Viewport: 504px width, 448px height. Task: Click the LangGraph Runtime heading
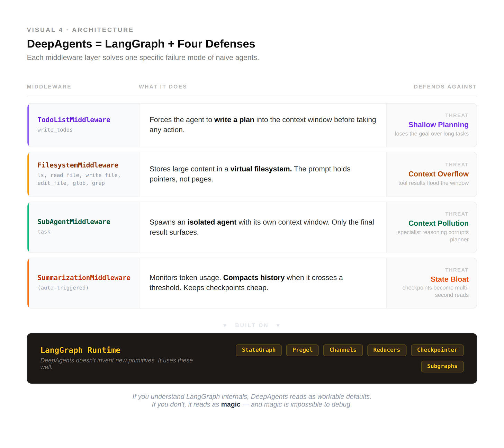click(x=80, y=350)
